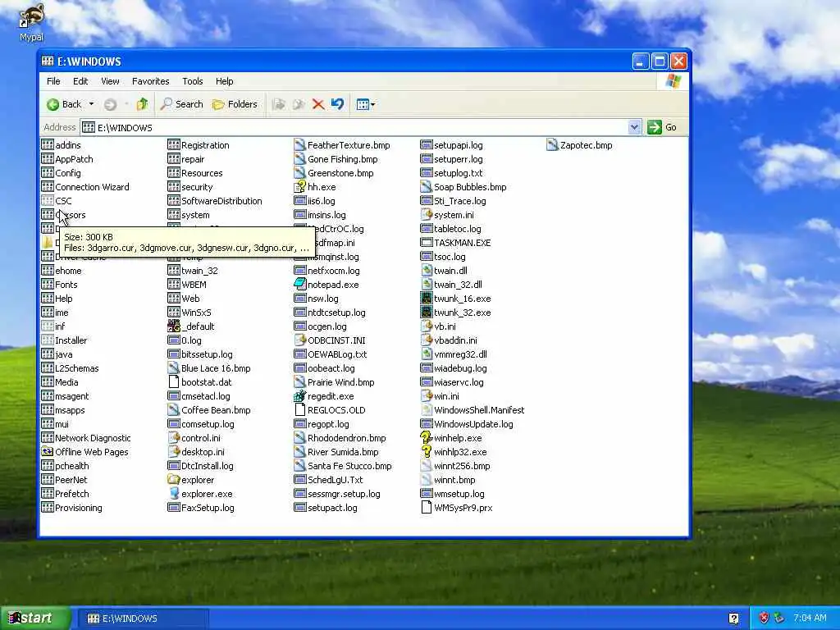Select the Blue Lace 16.bmp file
This screenshot has height=630, width=840.
[x=209, y=368]
